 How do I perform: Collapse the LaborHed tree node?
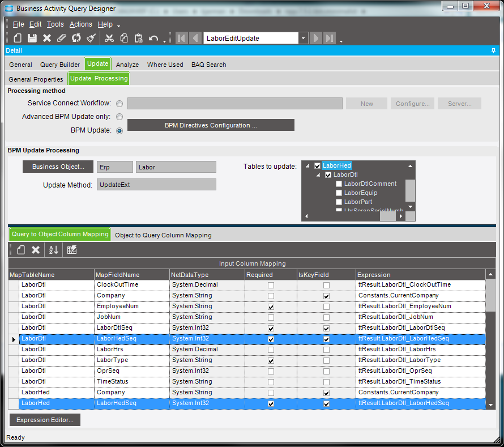307,166
